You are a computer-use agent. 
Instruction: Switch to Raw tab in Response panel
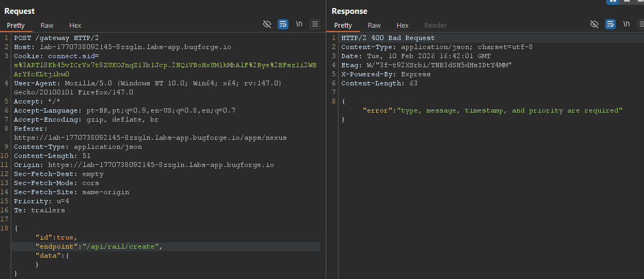(374, 25)
